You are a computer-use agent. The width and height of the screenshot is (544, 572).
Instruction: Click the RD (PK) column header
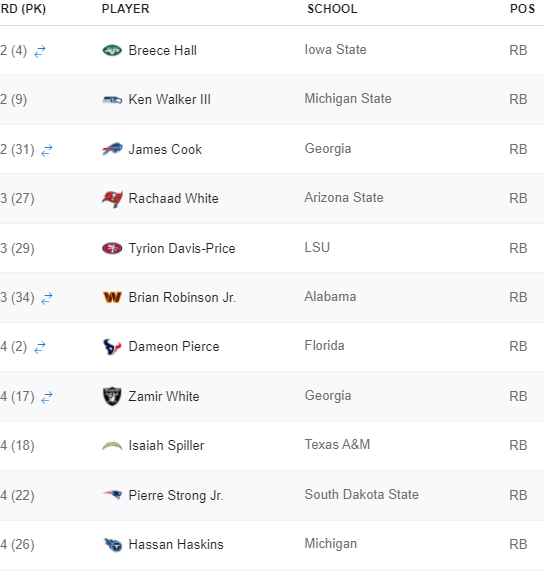pos(23,9)
